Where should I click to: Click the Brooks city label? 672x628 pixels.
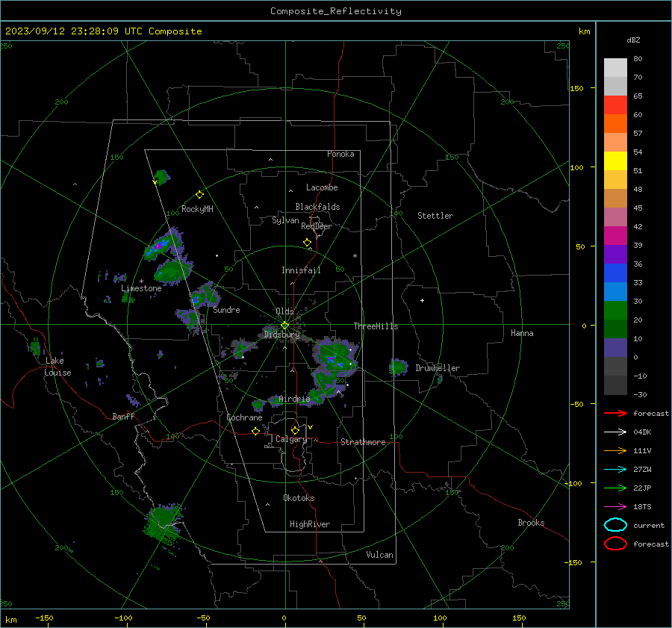531,523
